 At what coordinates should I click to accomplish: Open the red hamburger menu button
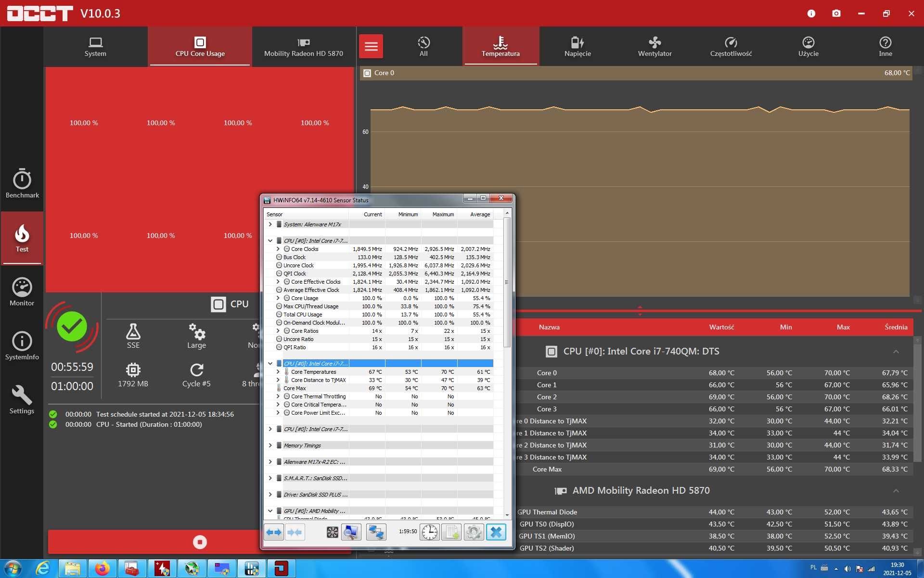pyautogui.click(x=371, y=46)
